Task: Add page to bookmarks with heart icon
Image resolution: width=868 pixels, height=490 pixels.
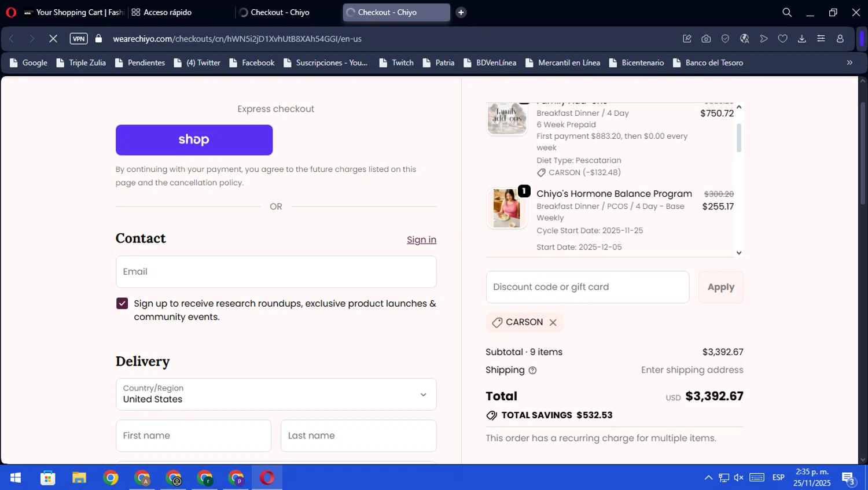Action: point(783,39)
